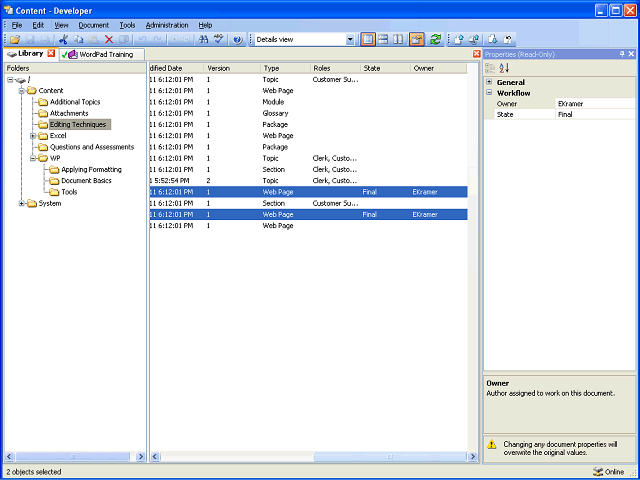
Task: Select the Attachments folder
Action: click(69, 113)
